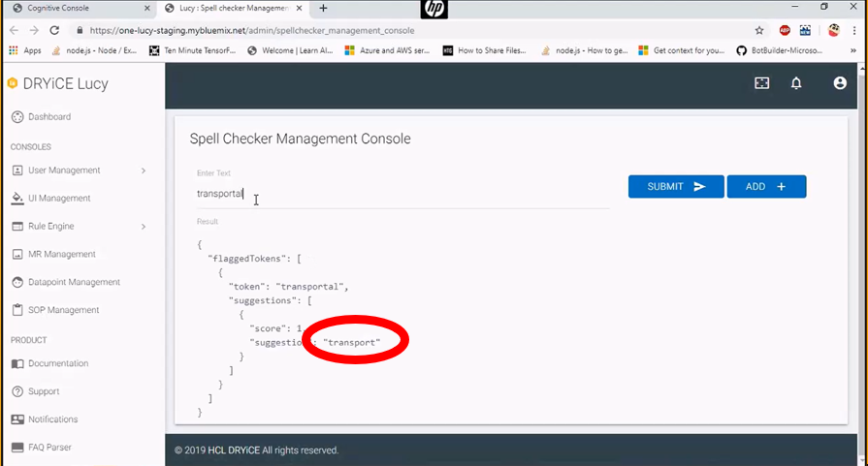Open Support help icon
868x466 pixels.
[x=17, y=391]
